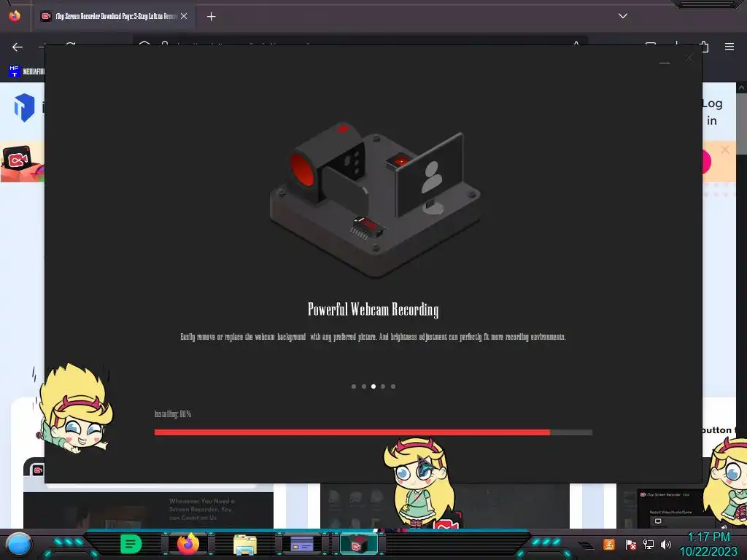Open the purple window app on the taskbar

301,544
